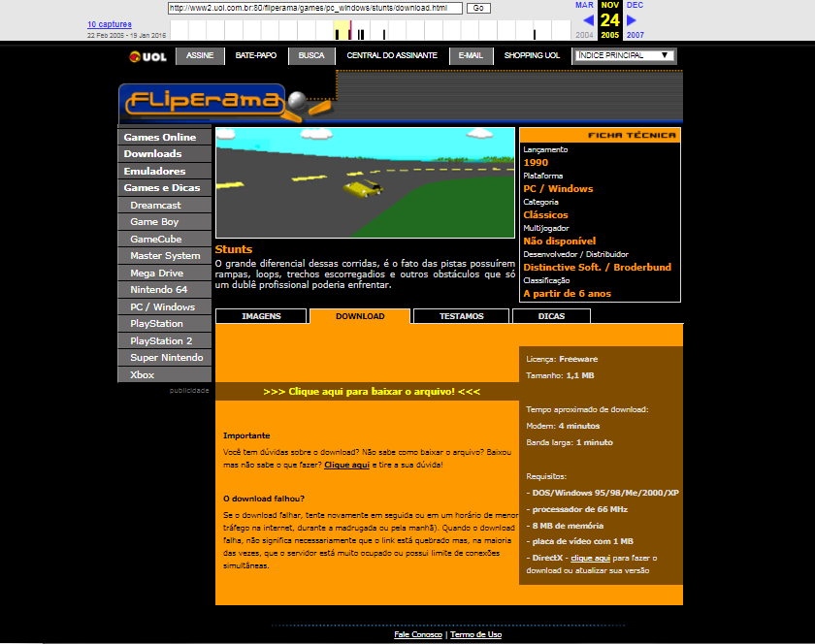Select Xbox in sidebar
This screenshot has height=644, width=815.
(x=164, y=374)
